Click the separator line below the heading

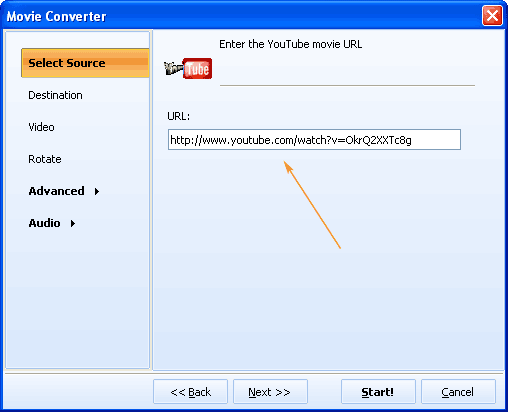(347, 85)
